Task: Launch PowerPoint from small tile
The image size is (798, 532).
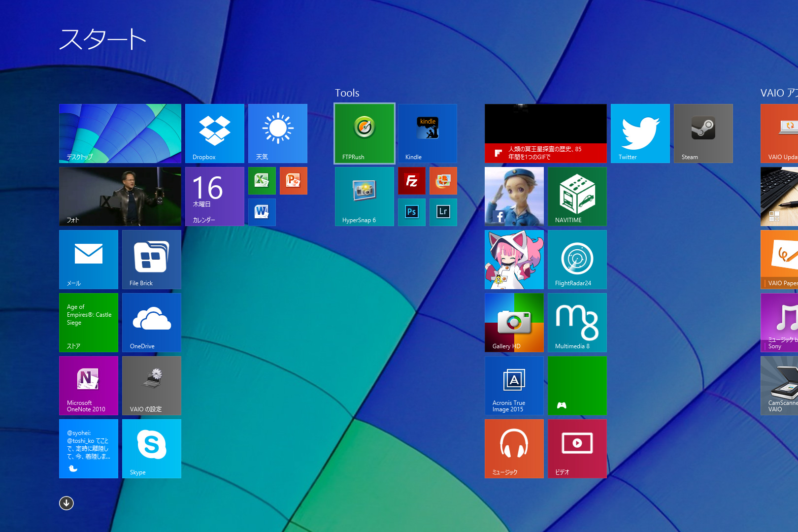Action: click(x=293, y=181)
